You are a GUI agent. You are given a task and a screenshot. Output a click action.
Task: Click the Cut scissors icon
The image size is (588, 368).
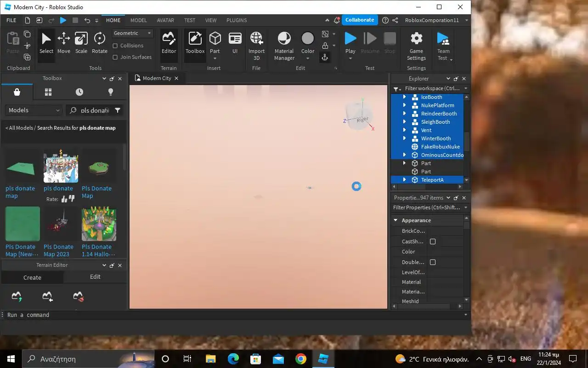(27, 46)
